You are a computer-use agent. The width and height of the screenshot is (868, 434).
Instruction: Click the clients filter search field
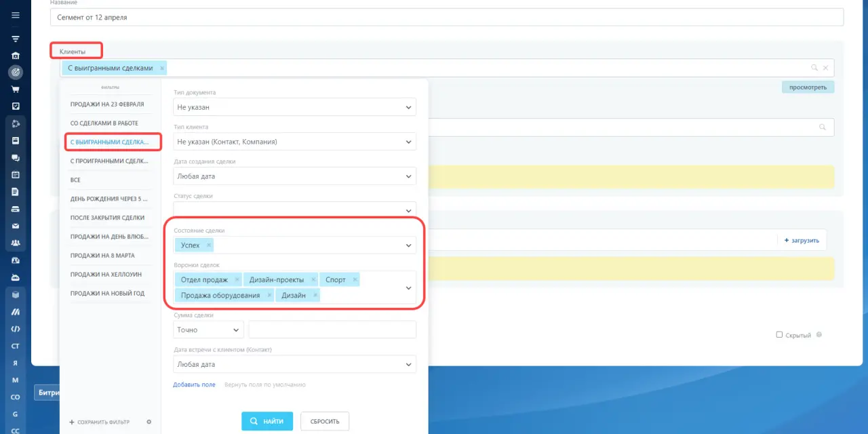[x=447, y=68]
